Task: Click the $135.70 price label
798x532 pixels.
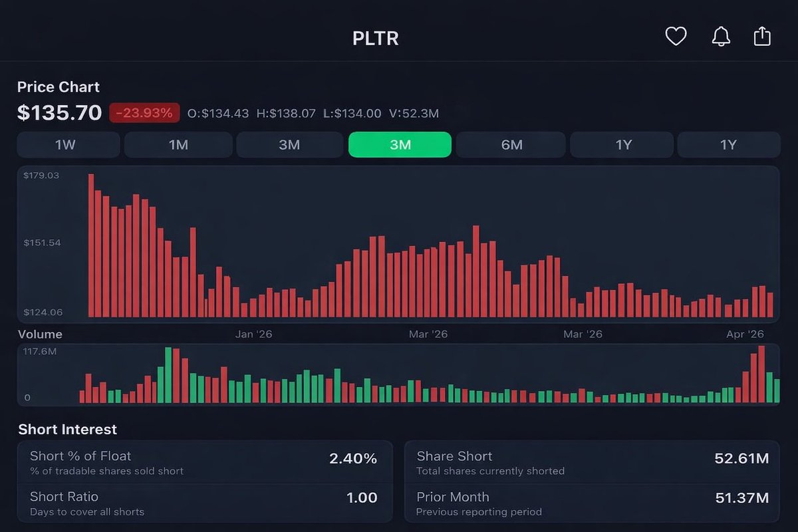Action: tap(59, 112)
